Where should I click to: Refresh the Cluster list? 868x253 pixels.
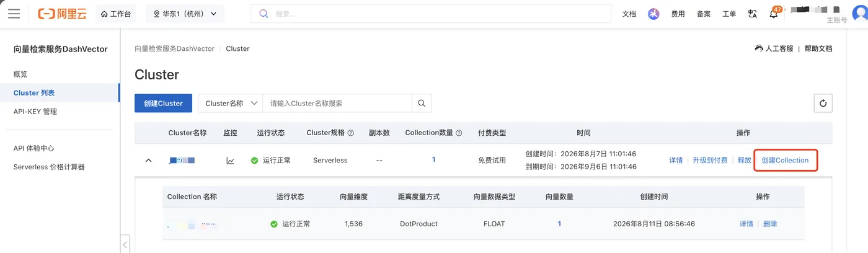823,104
